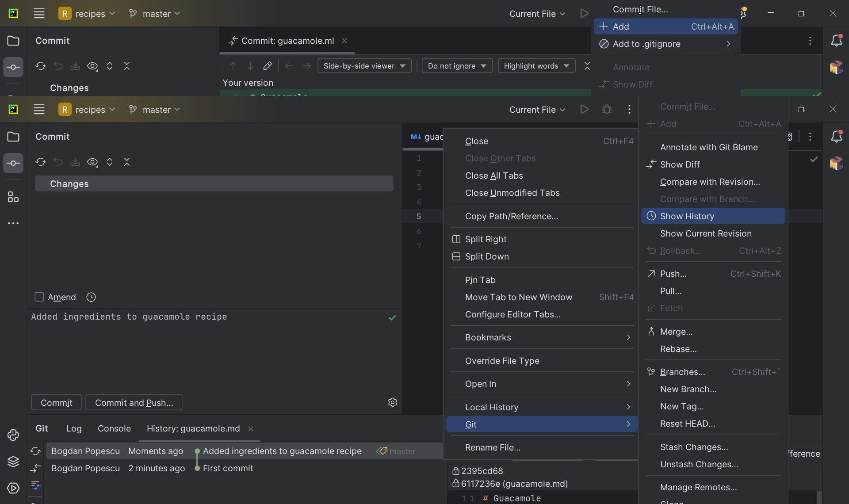Choose Override File Type

[542, 361]
